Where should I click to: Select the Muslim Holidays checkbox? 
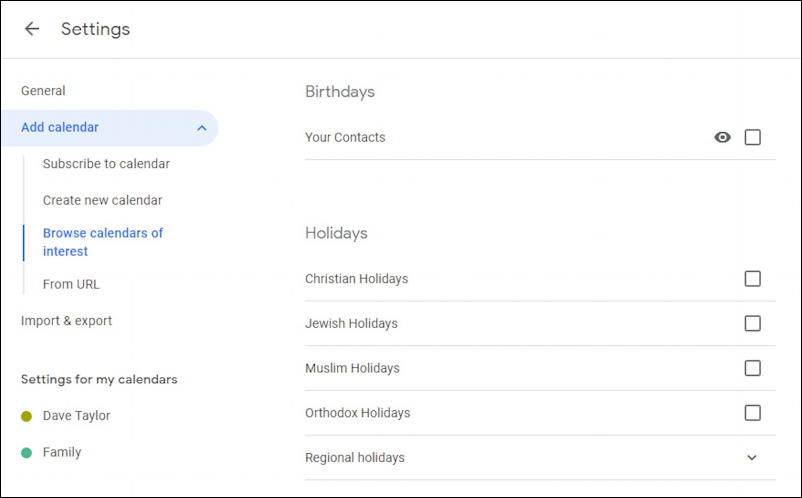click(x=752, y=368)
